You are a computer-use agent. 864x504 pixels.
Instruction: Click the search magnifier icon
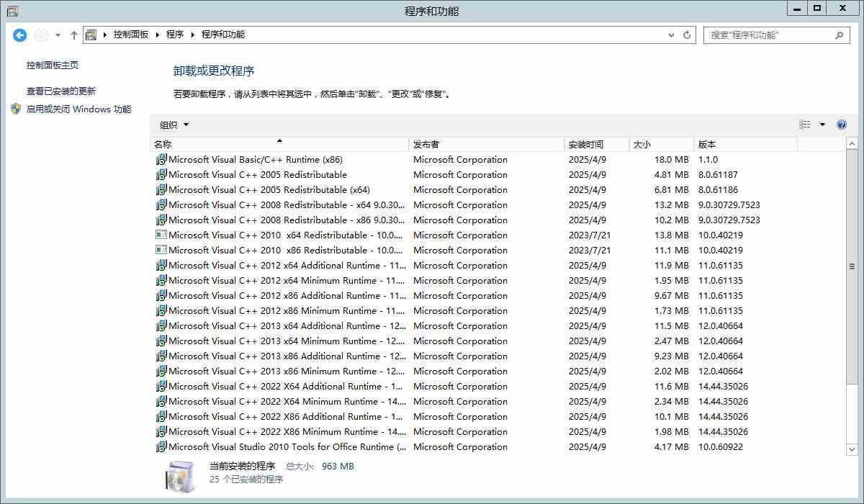pos(839,35)
